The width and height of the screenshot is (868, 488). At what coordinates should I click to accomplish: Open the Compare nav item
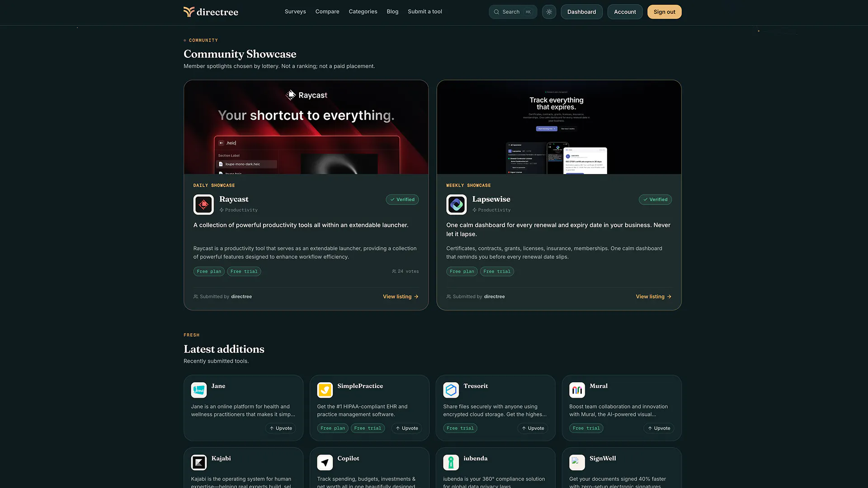(327, 12)
